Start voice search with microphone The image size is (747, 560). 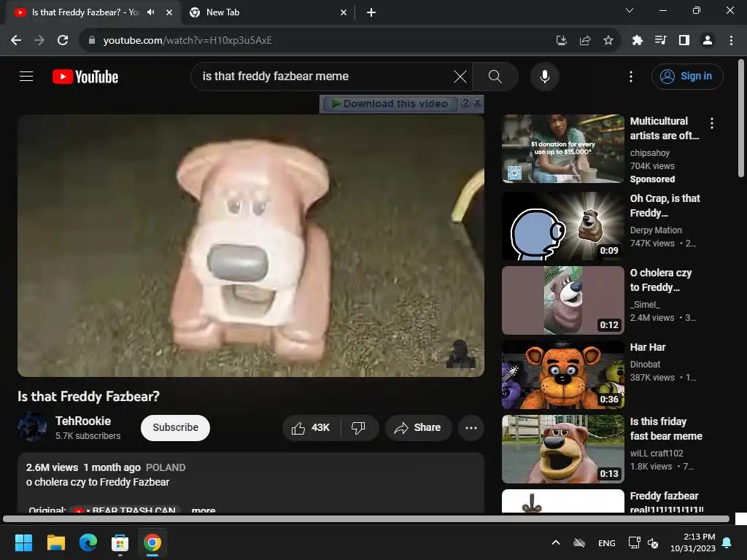tap(544, 76)
